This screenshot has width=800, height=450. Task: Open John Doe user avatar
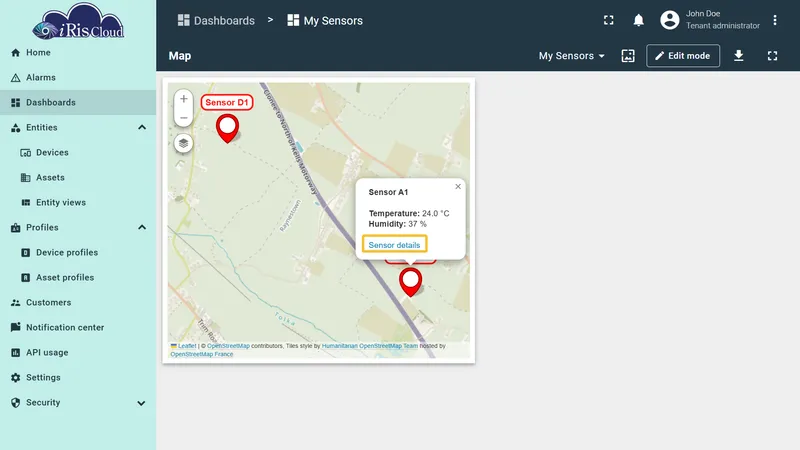[x=669, y=20]
